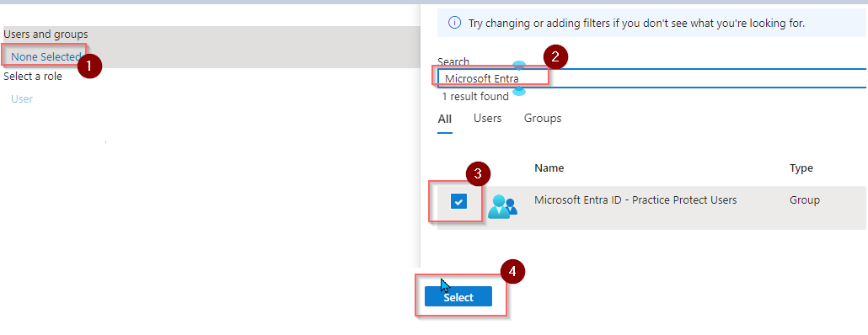Sort by the Type column header
This screenshot has height=335, width=868.
point(801,168)
